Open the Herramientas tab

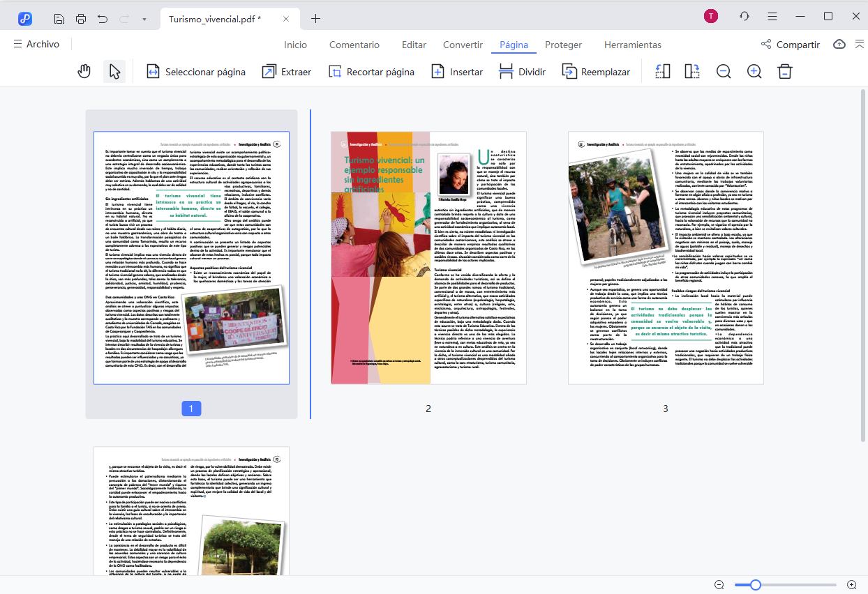(x=633, y=45)
